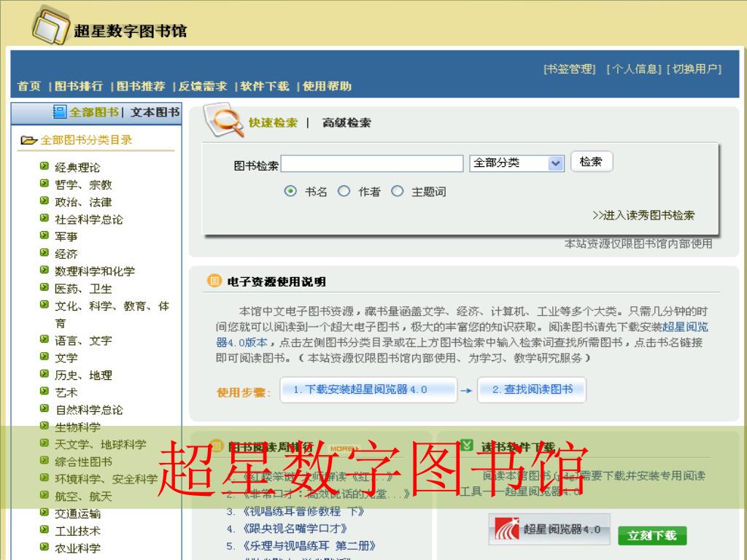Click the green icon next to 自然科学总论

[44, 408]
